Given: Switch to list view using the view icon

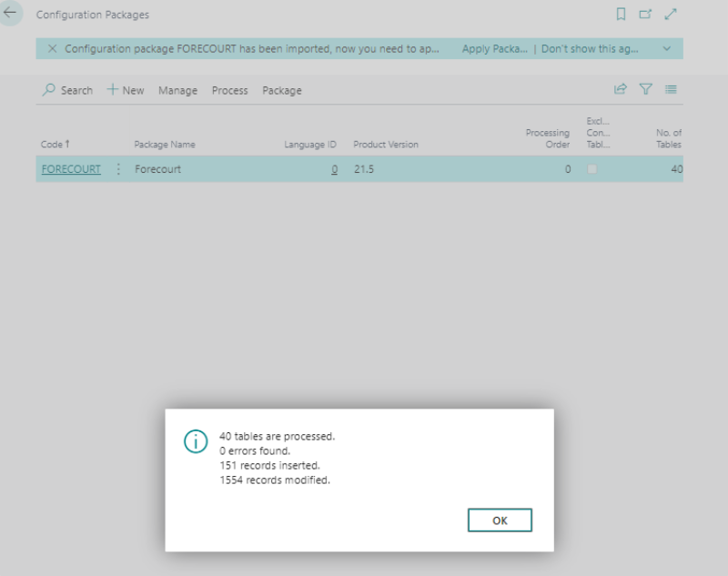Looking at the screenshot, I should [671, 89].
